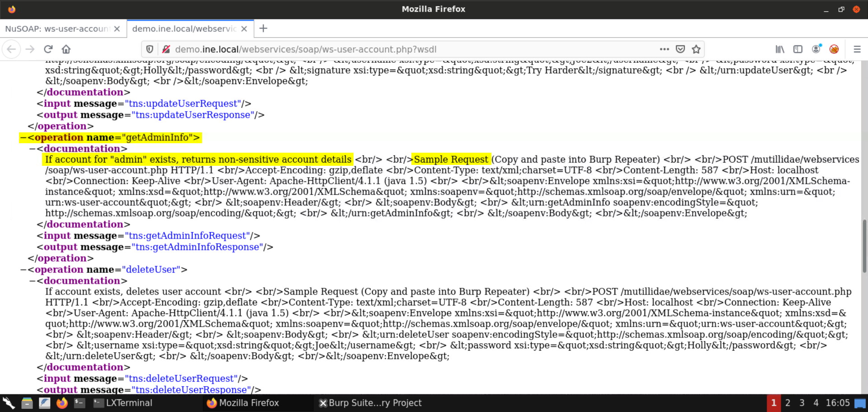Show the sidebars panel

[x=798, y=49]
